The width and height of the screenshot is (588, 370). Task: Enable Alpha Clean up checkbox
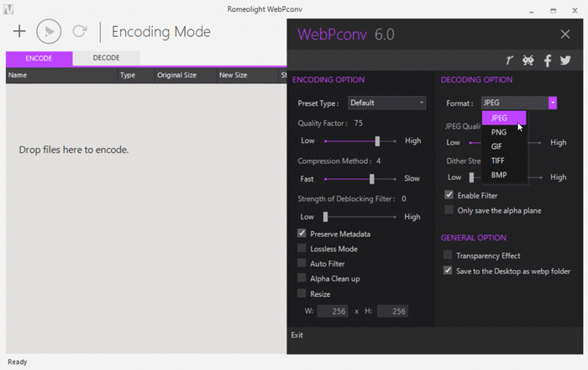pyautogui.click(x=302, y=278)
